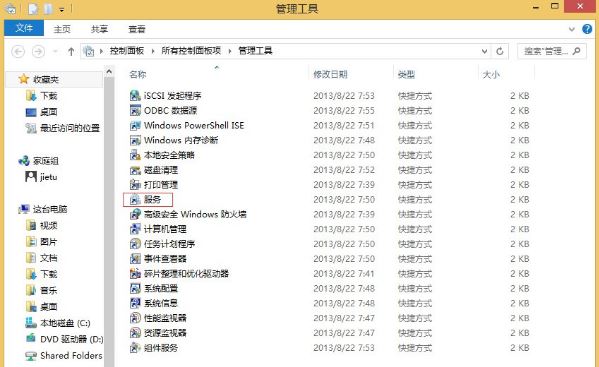The height and width of the screenshot is (367, 599).
Task: Select the 资源监视器 icon
Action: [x=135, y=333]
